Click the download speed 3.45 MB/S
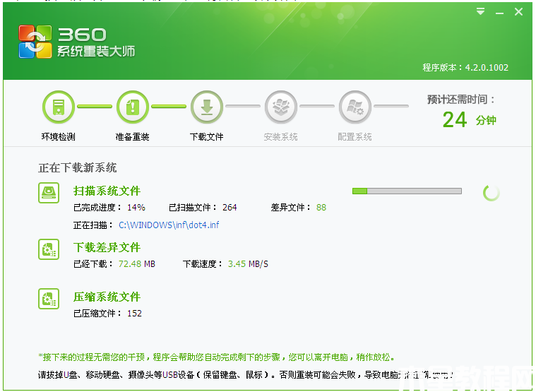The width and height of the screenshot is (536, 392). 248,264
